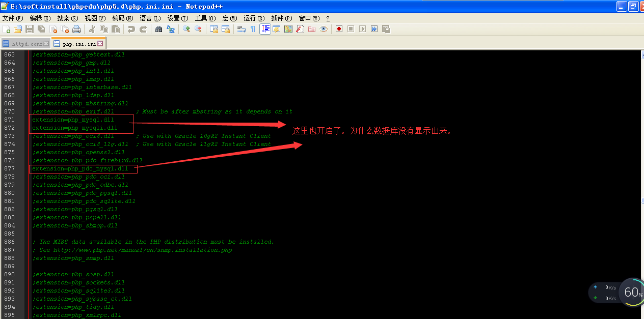Screen dimensions: 644x319
Task: Click the vertical scrollbar of the editor
Action: [641, 184]
